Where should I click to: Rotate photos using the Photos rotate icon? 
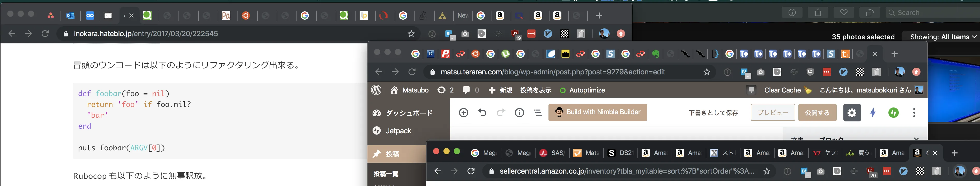[x=870, y=12]
